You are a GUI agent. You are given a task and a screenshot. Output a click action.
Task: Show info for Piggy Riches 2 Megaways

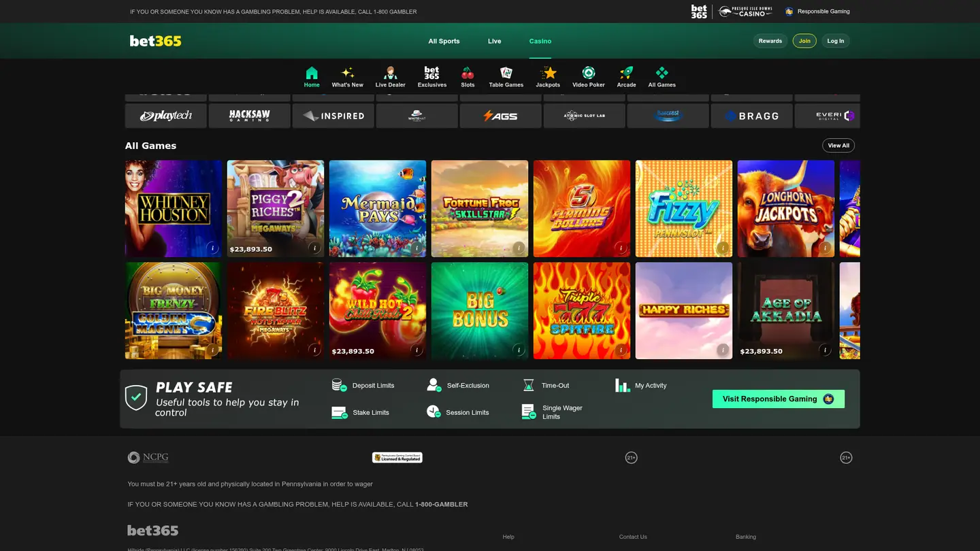coord(314,248)
